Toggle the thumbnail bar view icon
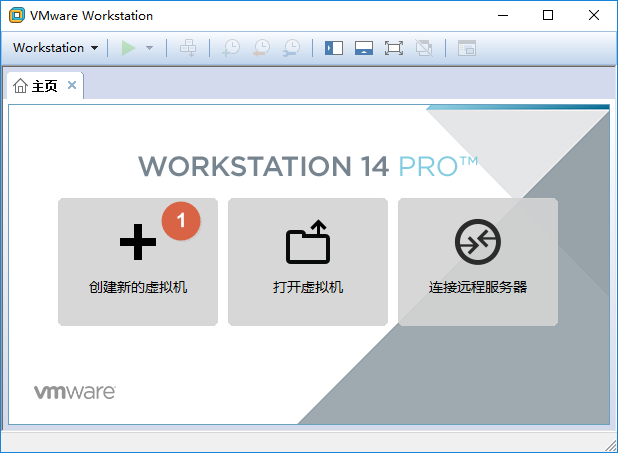Screen dimensions: 618x453 pyautogui.click(x=364, y=48)
